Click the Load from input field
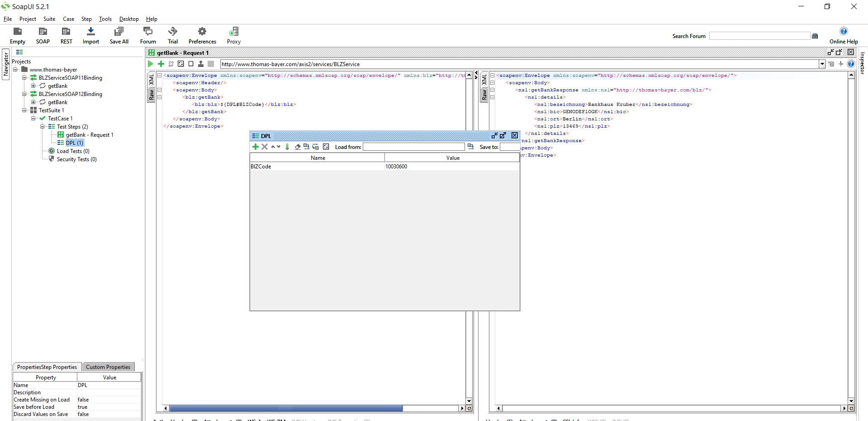The height and width of the screenshot is (421, 868). point(414,147)
